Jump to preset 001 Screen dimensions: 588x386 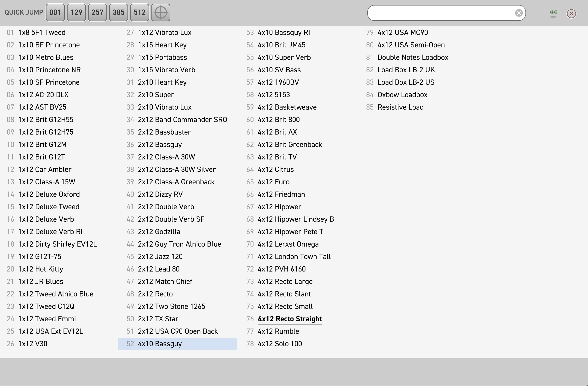pos(55,12)
